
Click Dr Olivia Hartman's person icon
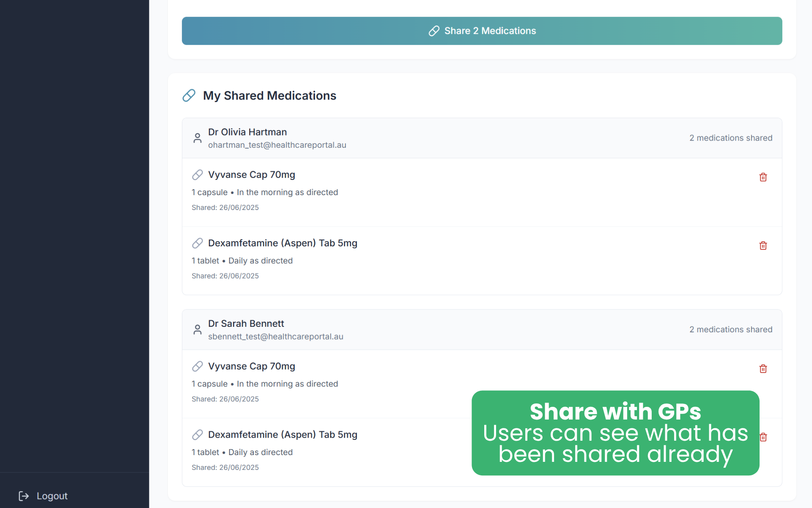click(x=198, y=138)
